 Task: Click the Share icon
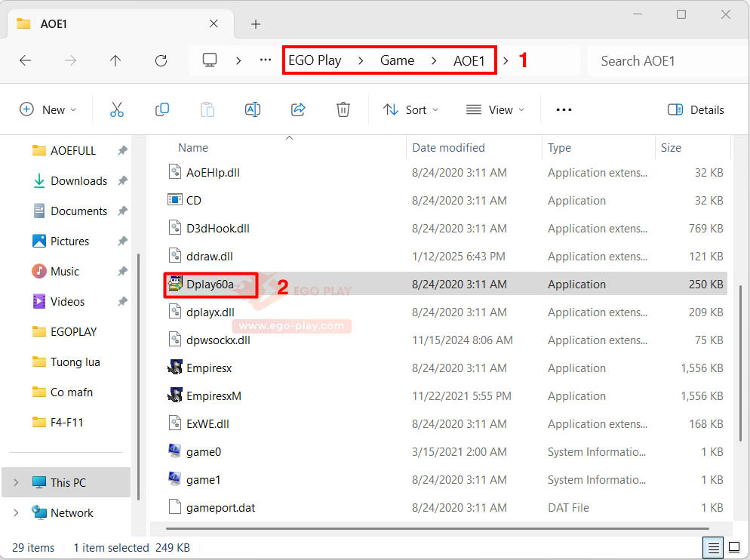298,109
